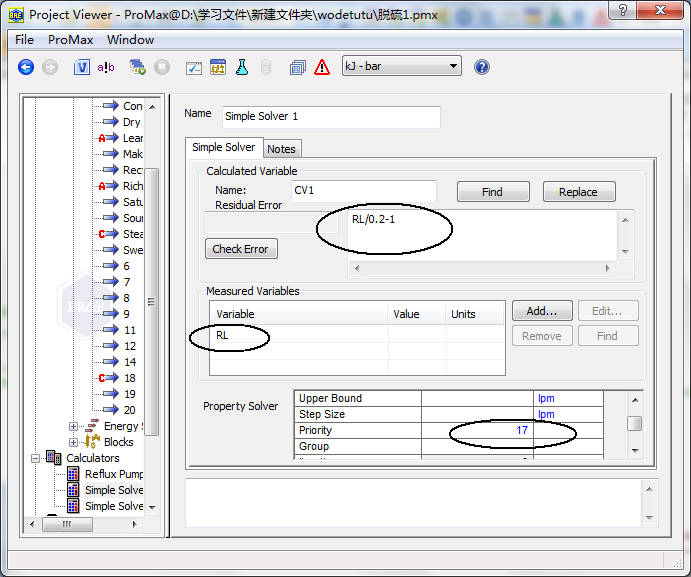Click the Upper Bound lpm units cell

coord(568,398)
